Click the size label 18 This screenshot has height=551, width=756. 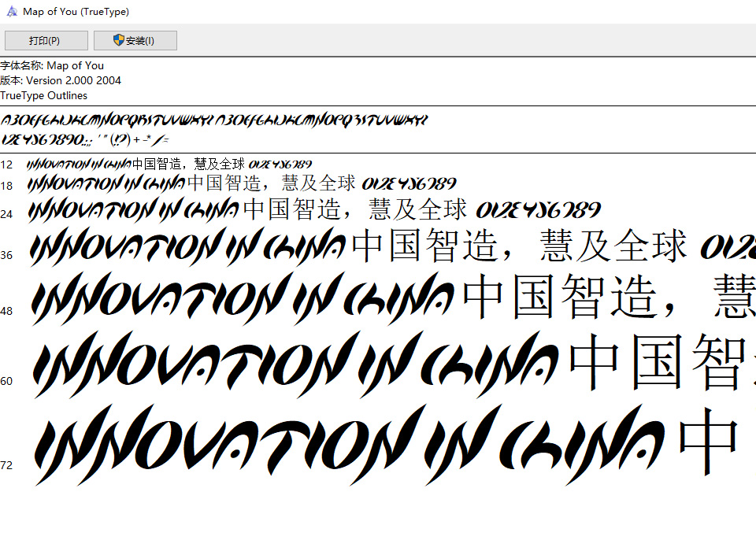(x=6, y=186)
